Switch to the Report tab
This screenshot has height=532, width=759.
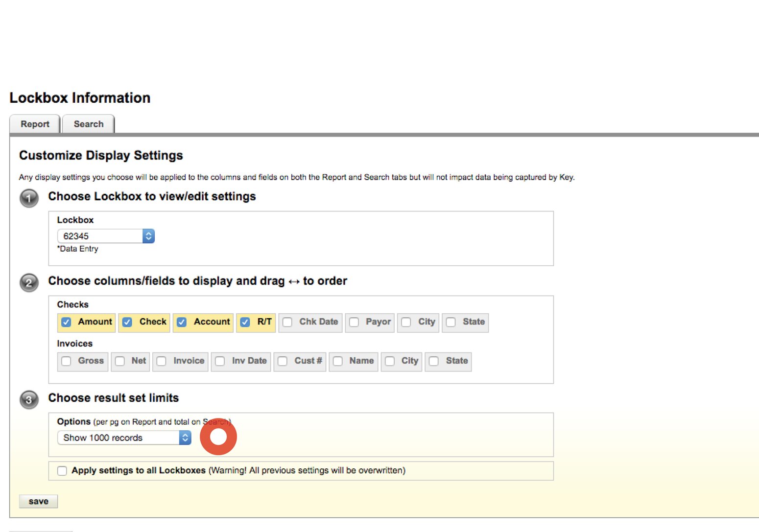click(x=34, y=124)
